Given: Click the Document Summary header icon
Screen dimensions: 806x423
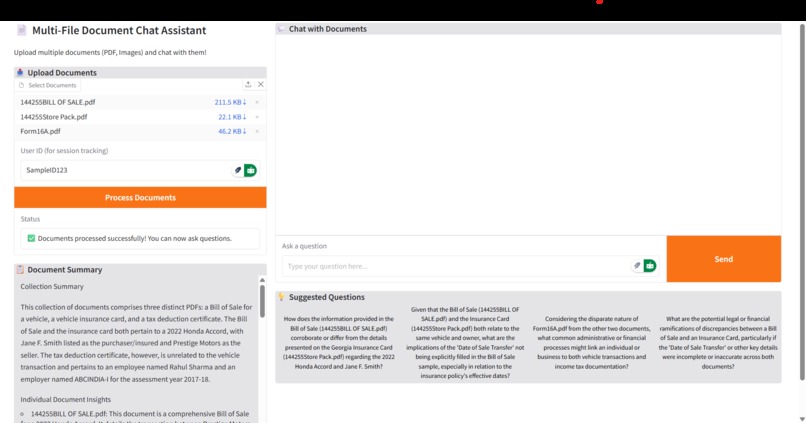Looking at the screenshot, I should click(x=20, y=269).
